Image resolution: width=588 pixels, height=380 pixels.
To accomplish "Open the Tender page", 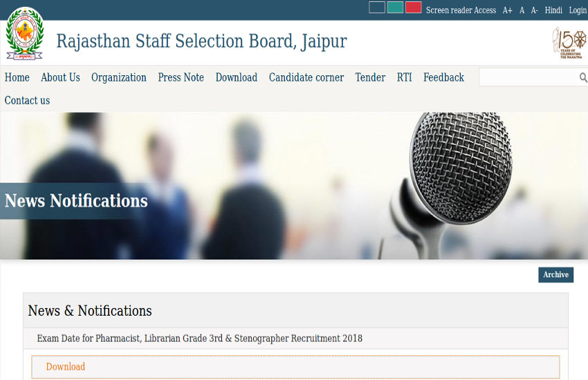I will pyautogui.click(x=370, y=77).
